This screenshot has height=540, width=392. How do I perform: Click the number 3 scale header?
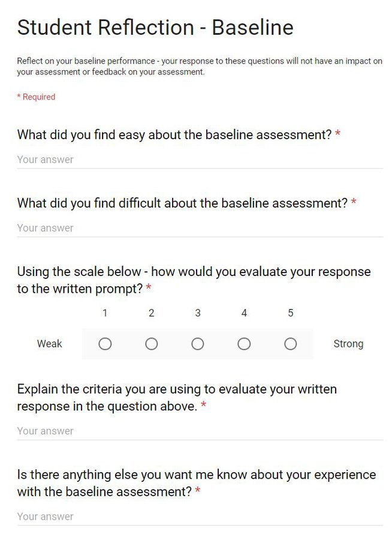pyautogui.click(x=198, y=313)
